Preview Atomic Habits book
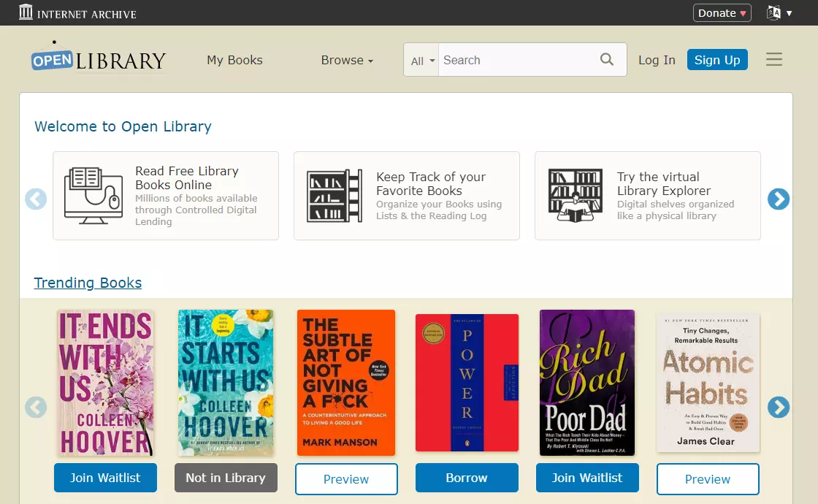Image resolution: width=818 pixels, height=504 pixels. 708,479
